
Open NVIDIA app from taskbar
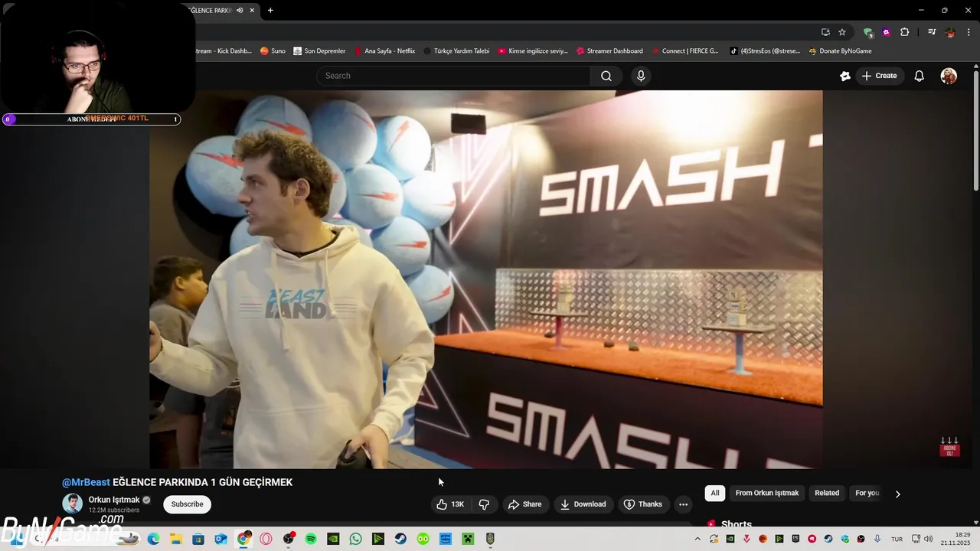(x=333, y=539)
